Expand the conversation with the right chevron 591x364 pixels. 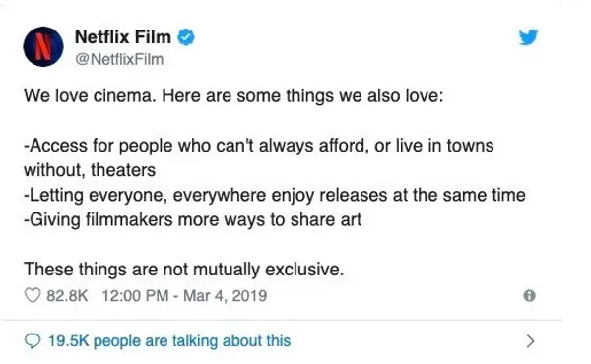530,341
